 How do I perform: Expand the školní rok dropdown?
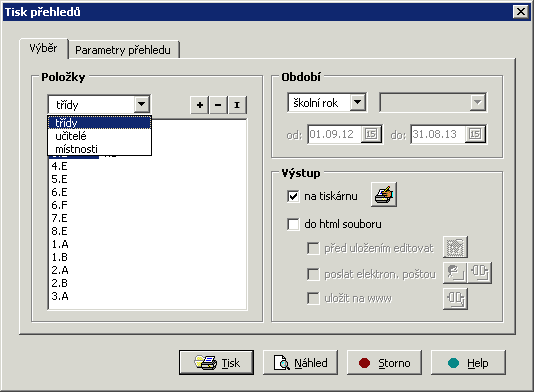point(358,102)
